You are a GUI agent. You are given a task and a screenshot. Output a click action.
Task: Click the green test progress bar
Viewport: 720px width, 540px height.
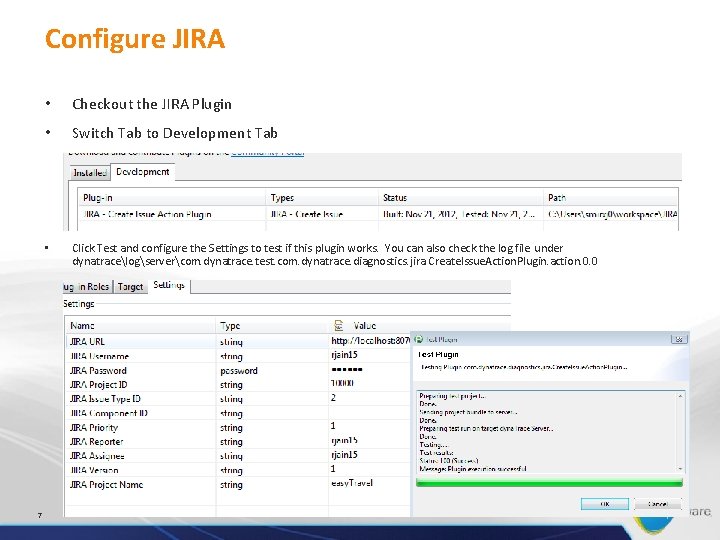tap(549, 482)
